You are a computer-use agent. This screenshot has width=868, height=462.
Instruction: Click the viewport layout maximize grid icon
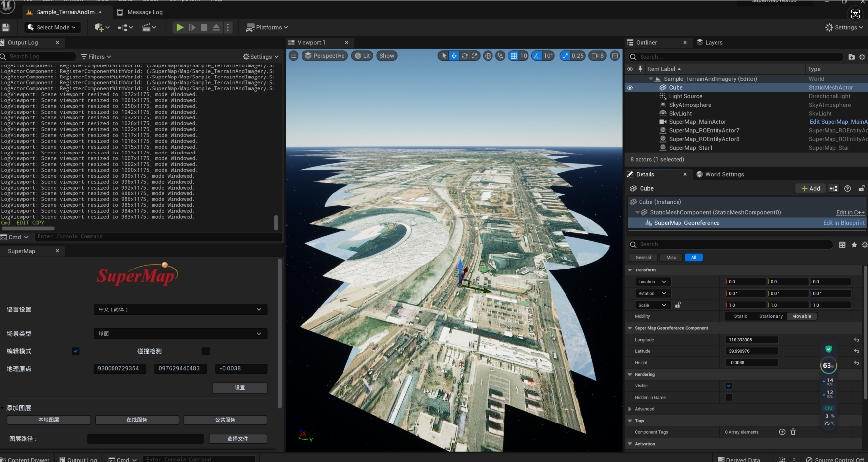click(x=615, y=56)
